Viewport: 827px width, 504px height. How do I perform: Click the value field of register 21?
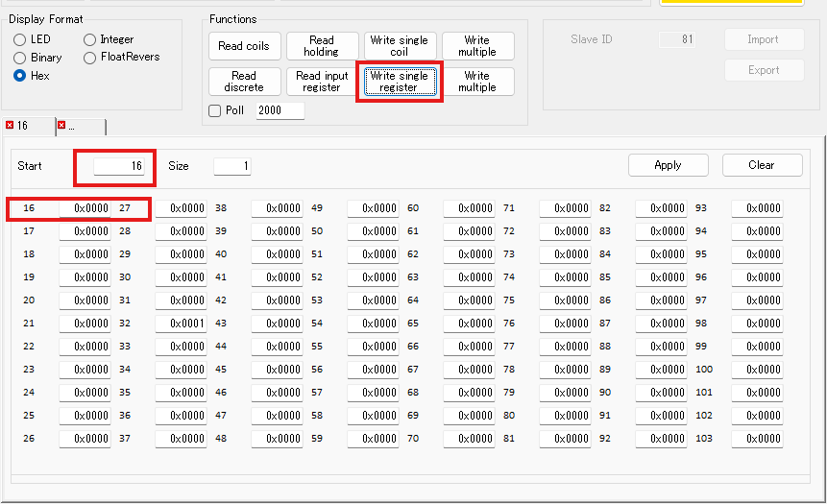coord(85,324)
